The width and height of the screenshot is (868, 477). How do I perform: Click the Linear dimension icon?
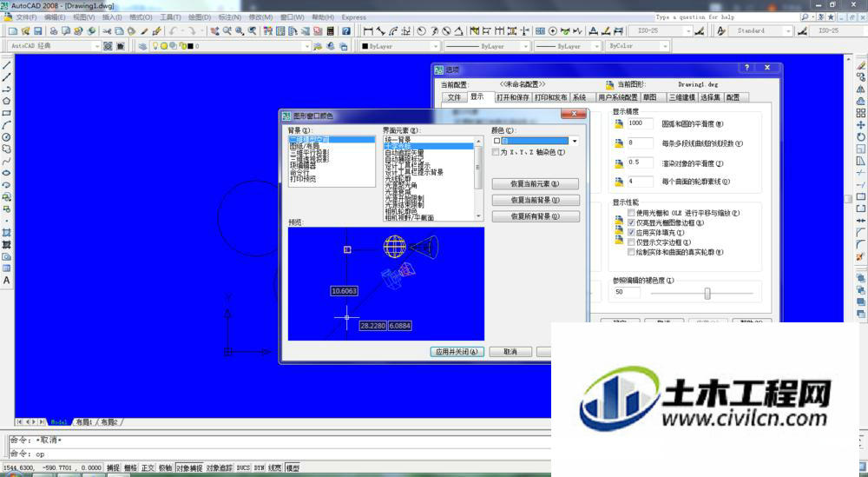point(367,31)
